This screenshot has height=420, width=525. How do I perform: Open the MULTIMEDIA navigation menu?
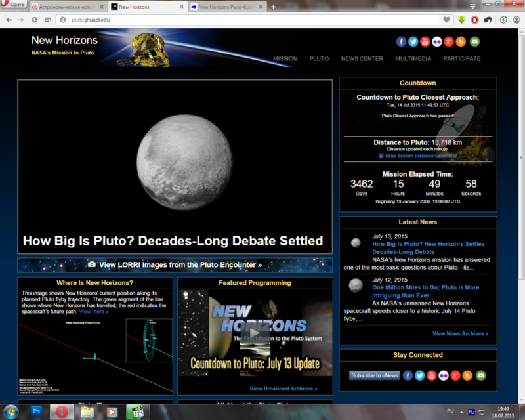click(413, 58)
